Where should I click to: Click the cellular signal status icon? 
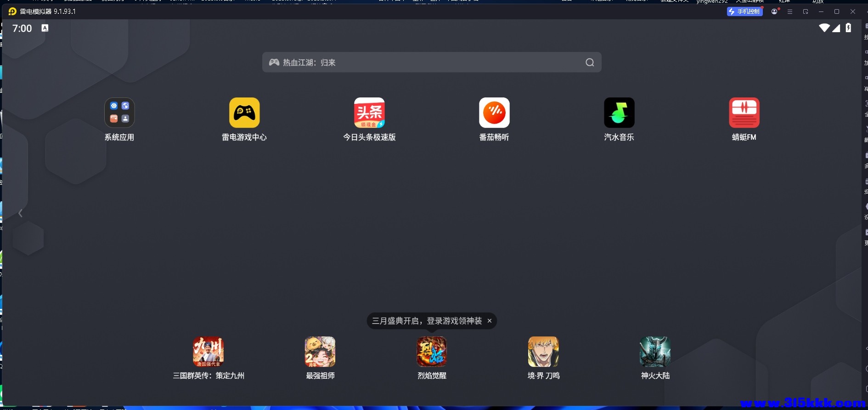(x=836, y=28)
